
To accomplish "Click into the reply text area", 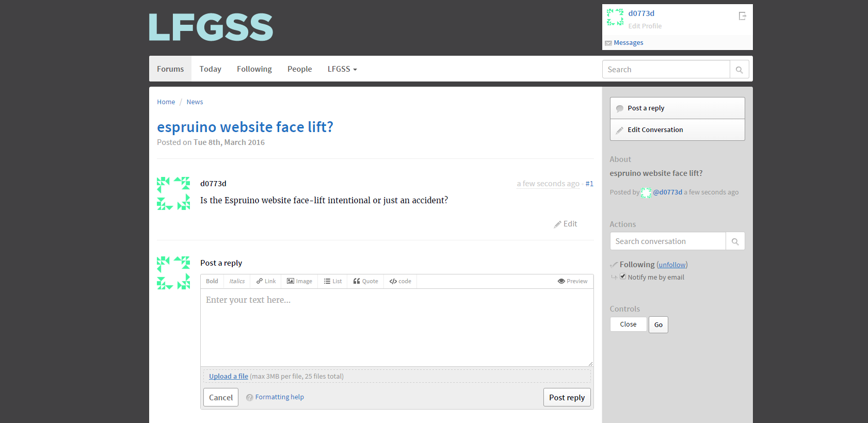I will pyautogui.click(x=397, y=328).
